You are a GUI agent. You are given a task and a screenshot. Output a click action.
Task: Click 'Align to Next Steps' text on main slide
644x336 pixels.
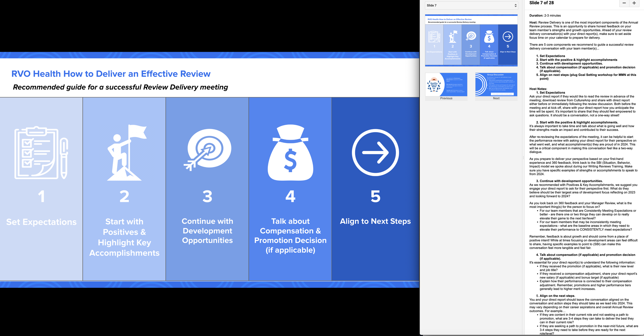tap(375, 221)
